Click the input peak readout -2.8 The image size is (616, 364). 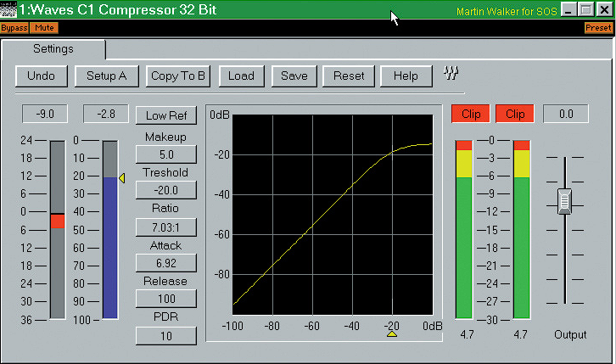[106, 114]
